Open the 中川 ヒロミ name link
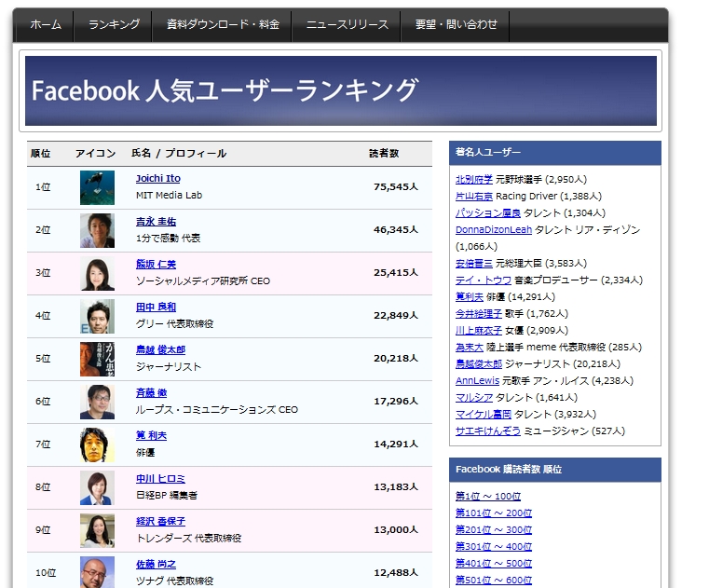 [x=160, y=479]
